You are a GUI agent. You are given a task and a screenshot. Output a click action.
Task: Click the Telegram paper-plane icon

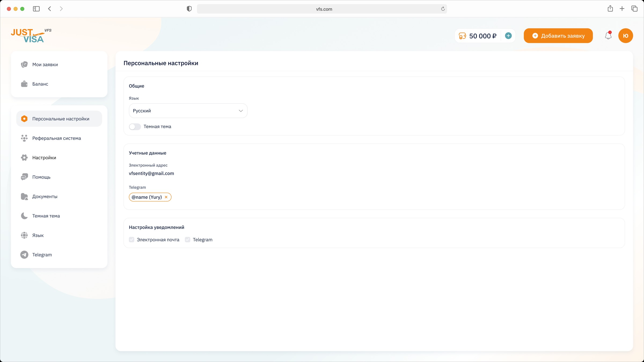point(24,255)
